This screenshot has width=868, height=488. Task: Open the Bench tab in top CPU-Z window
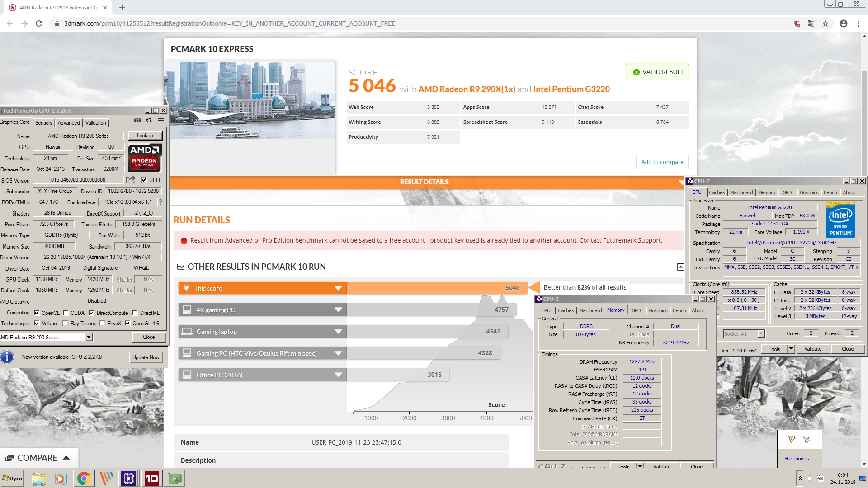click(x=830, y=192)
